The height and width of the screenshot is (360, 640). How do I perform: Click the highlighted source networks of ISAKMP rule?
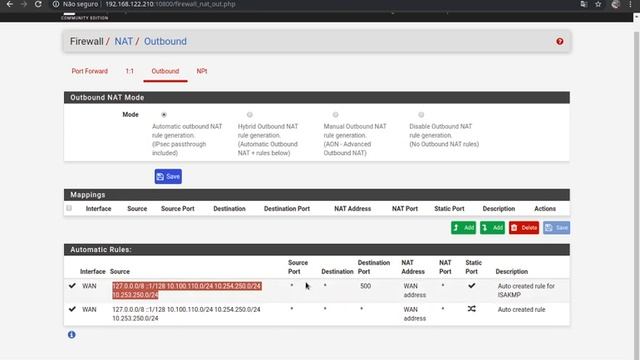coord(187,290)
